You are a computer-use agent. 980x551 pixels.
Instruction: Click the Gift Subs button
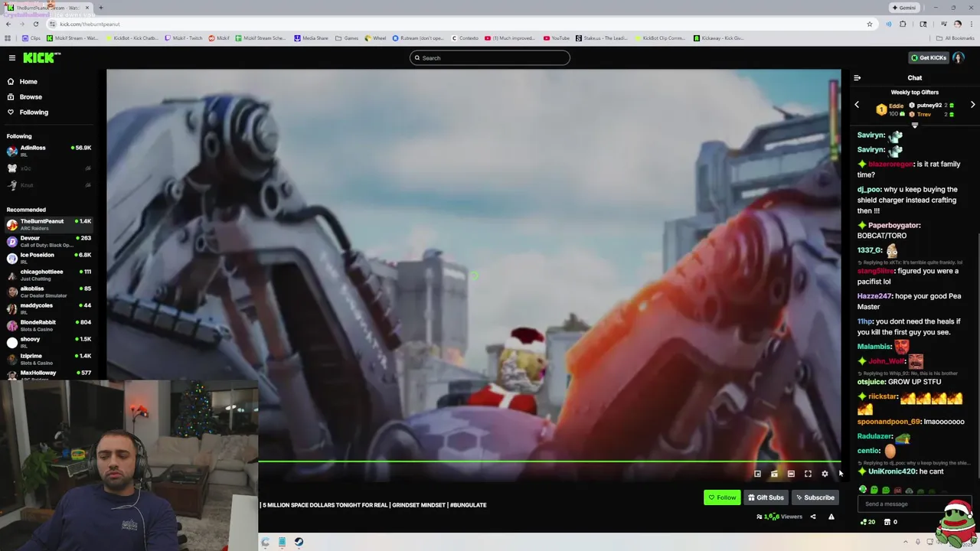766,497
